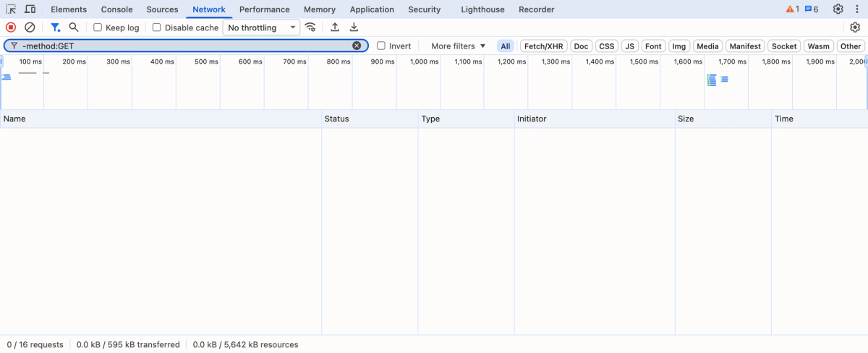This screenshot has height=353, width=868.
Task: Open network search magnifier
Action: coord(74,27)
